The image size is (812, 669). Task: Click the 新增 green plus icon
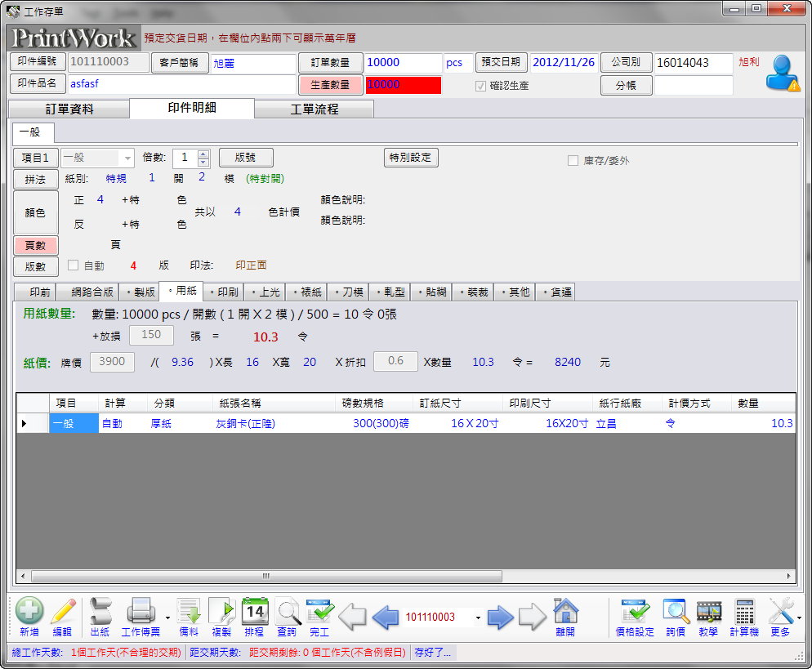29,611
